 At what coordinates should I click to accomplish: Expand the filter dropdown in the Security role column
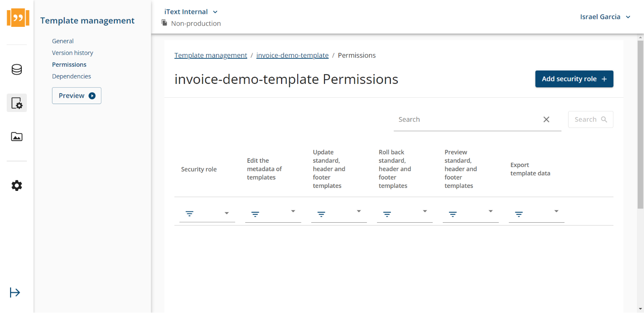pos(227,213)
